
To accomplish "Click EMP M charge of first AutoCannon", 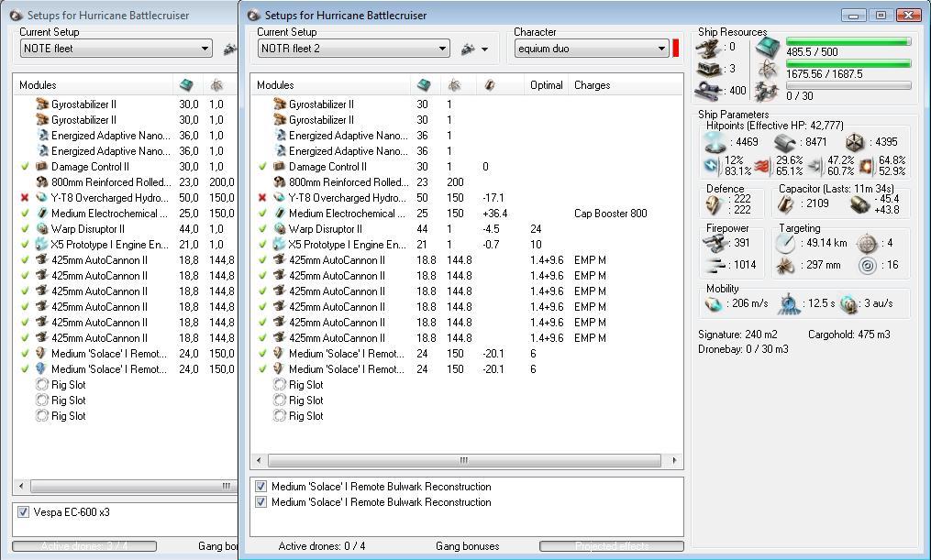I will pos(590,259).
